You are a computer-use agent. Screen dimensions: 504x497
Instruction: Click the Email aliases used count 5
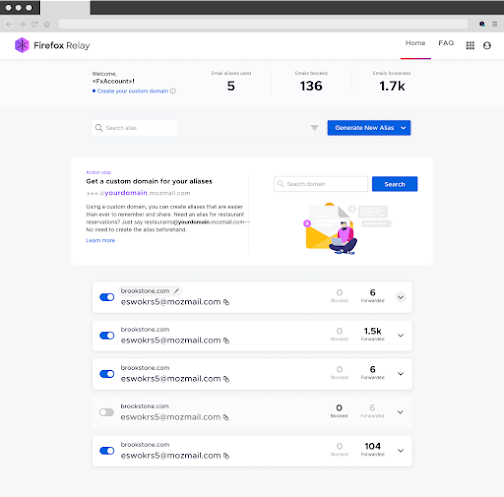(231, 86)
